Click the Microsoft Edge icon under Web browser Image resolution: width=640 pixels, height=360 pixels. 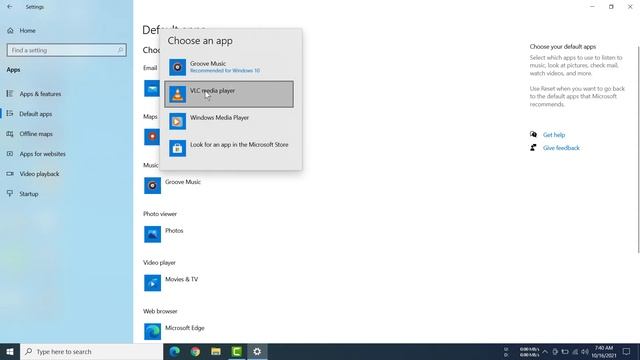tap(152, 331)
